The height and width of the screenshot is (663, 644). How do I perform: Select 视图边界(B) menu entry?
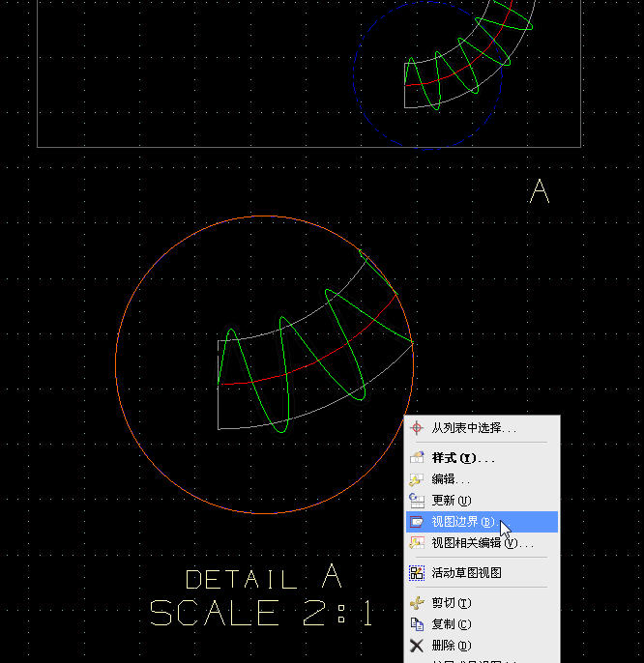click(482, 522)
